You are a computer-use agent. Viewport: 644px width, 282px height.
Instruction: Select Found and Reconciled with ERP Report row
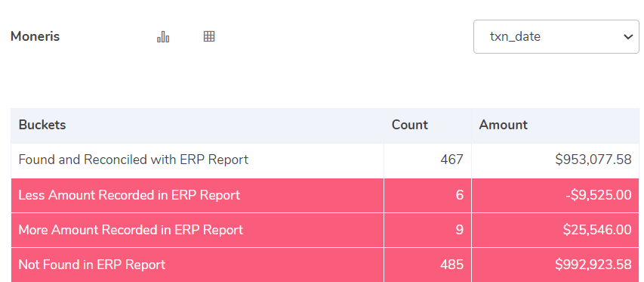click(325, 161)
